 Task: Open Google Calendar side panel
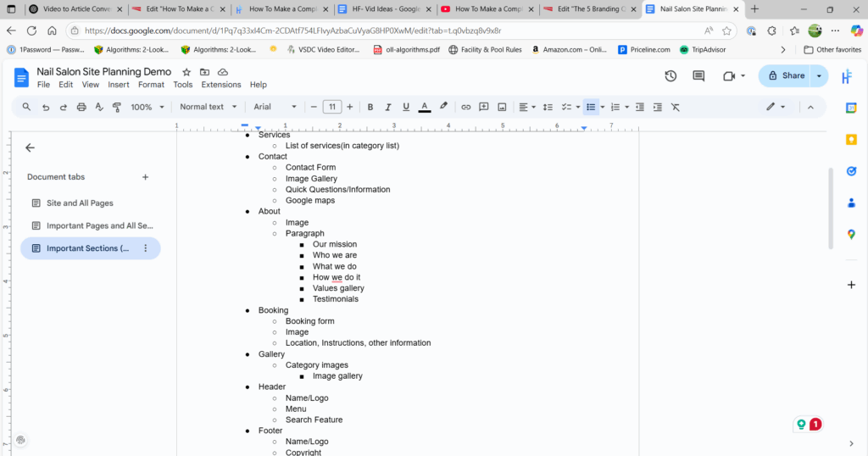coord(851,108)
